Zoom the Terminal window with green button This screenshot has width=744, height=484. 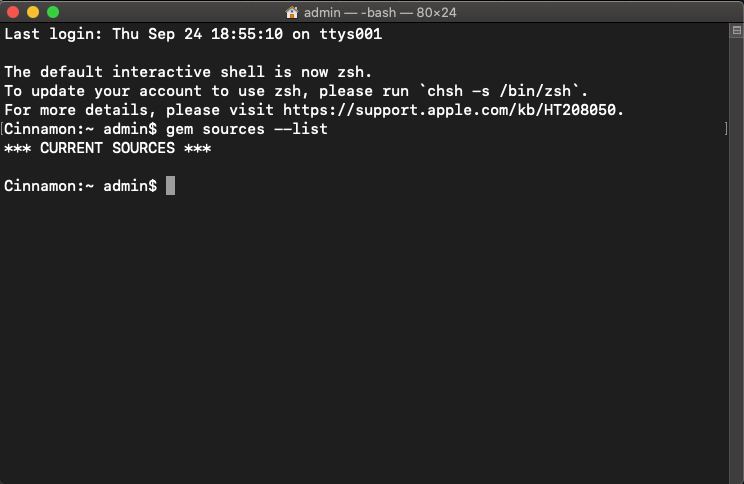pos(53,12)
